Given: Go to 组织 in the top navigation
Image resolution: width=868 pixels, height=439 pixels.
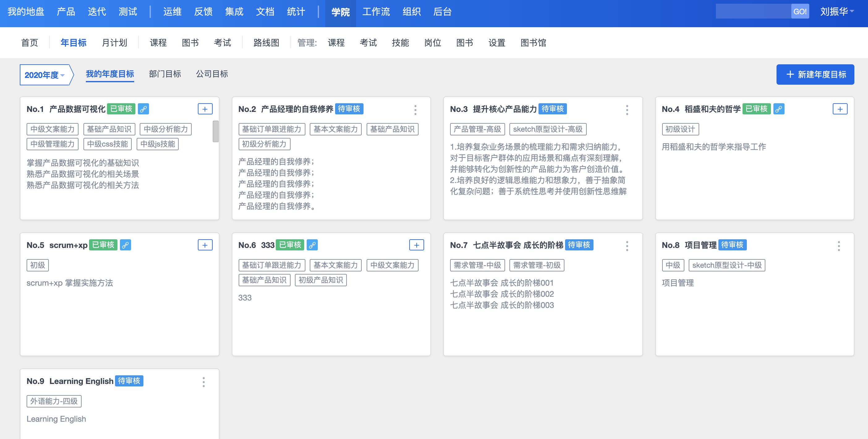Looking at the screenshot, I should [x=411, y=12].
